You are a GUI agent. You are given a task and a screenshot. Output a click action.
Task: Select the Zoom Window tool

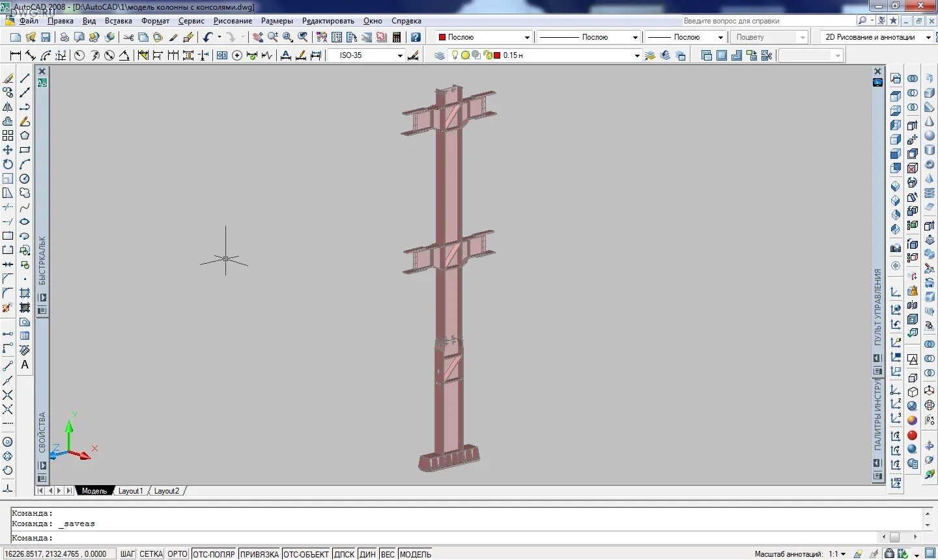point(288,36)
